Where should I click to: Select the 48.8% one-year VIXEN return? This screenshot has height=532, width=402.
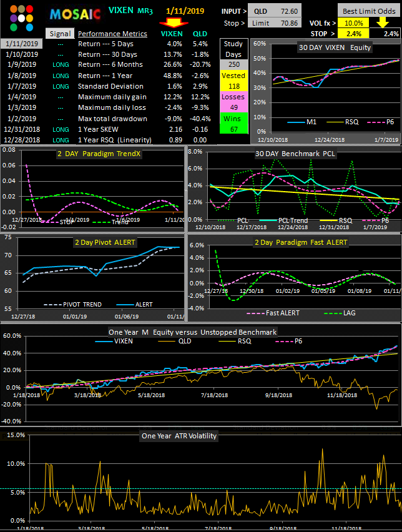pos(173,76)
